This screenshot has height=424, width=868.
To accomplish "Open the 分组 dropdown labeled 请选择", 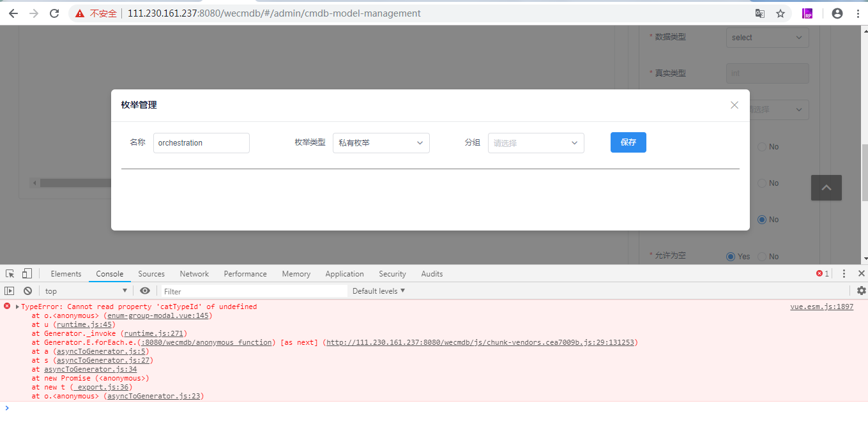I will click(535, 142).
